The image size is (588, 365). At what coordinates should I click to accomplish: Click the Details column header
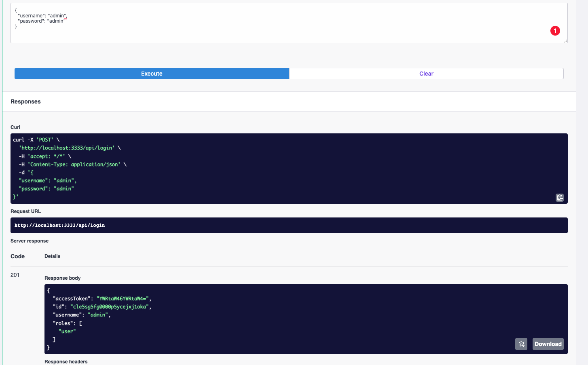53,256
